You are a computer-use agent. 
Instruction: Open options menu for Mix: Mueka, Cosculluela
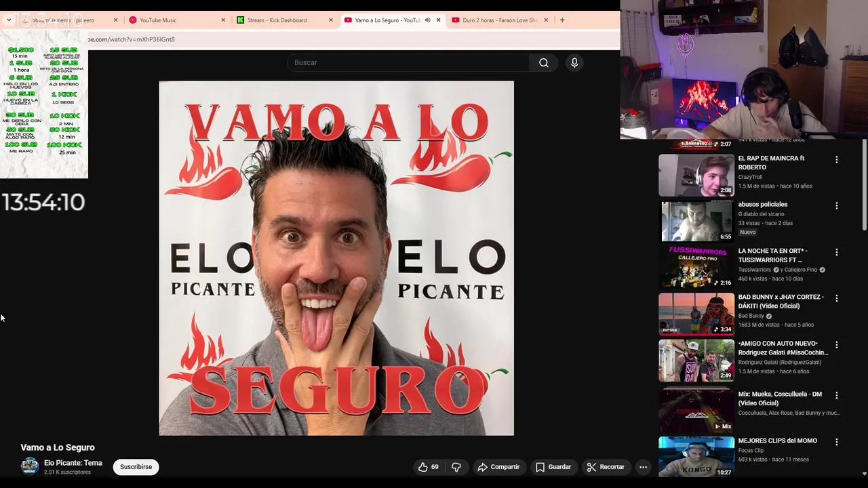[837, 395]
